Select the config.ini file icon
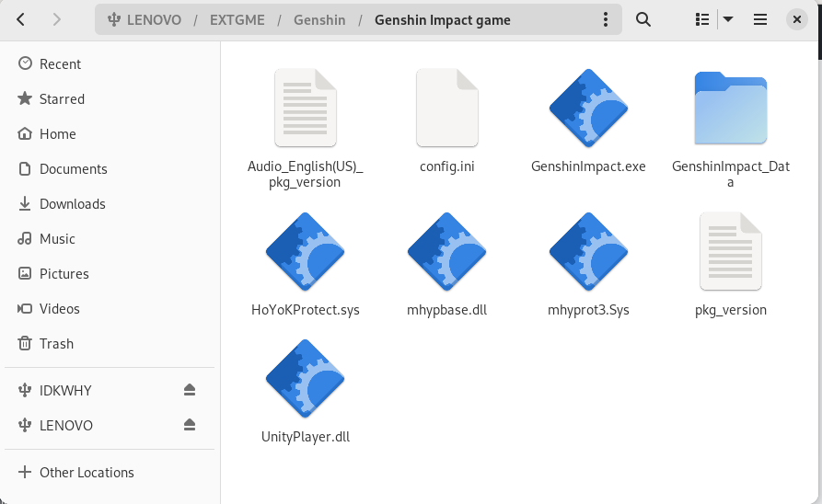Screen dimensions: 822x504 [x=447, y=108]
